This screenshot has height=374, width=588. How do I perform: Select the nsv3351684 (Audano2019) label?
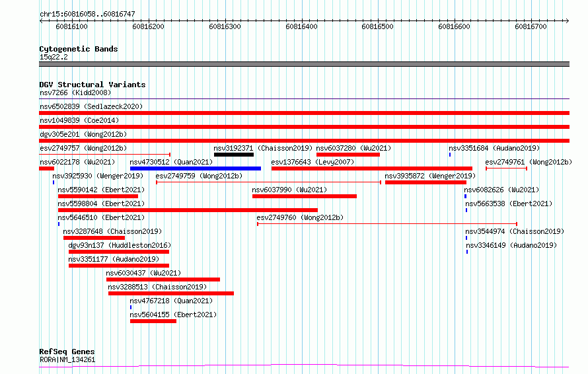(x=494, y=148)
